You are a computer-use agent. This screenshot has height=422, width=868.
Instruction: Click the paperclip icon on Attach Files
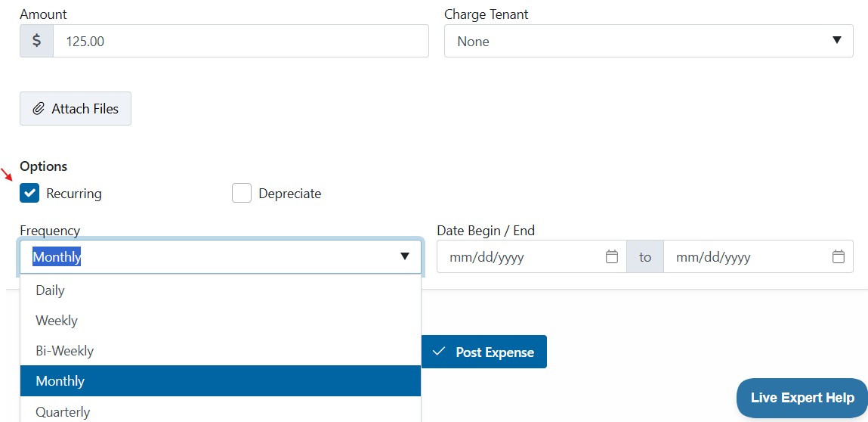pos(39,109)
